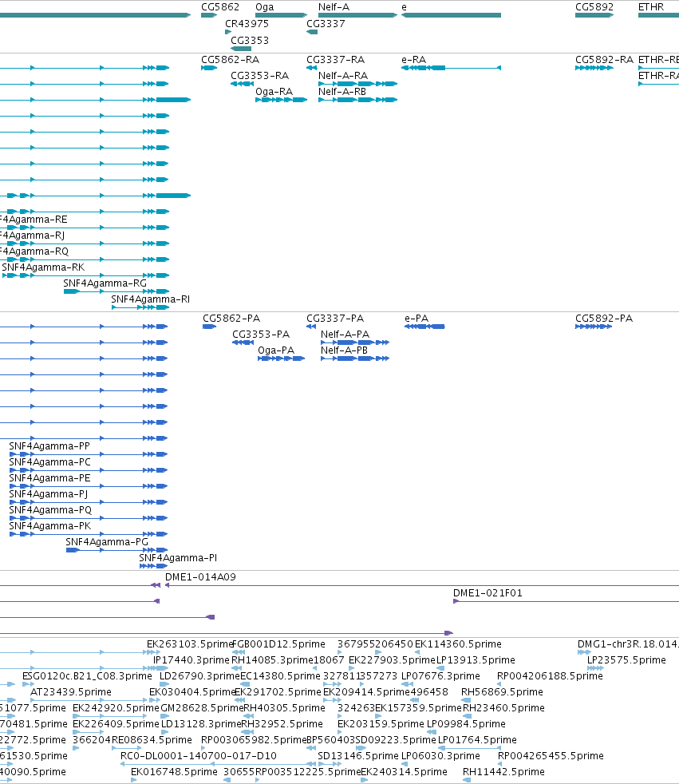
Task: Select the LP13913.5prime EST label
Action: point(476,659)
